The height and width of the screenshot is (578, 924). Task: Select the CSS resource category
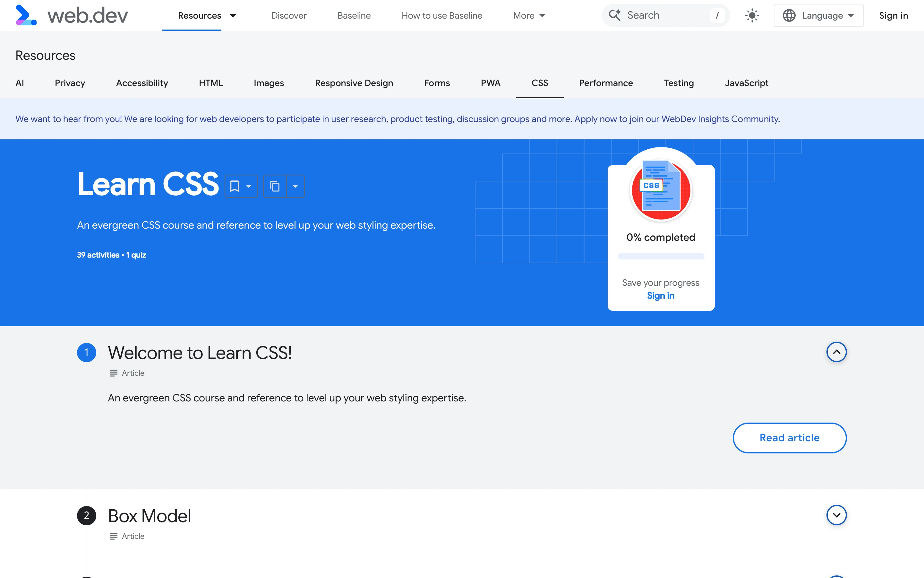pyautogui.click(x=540, y=83)
